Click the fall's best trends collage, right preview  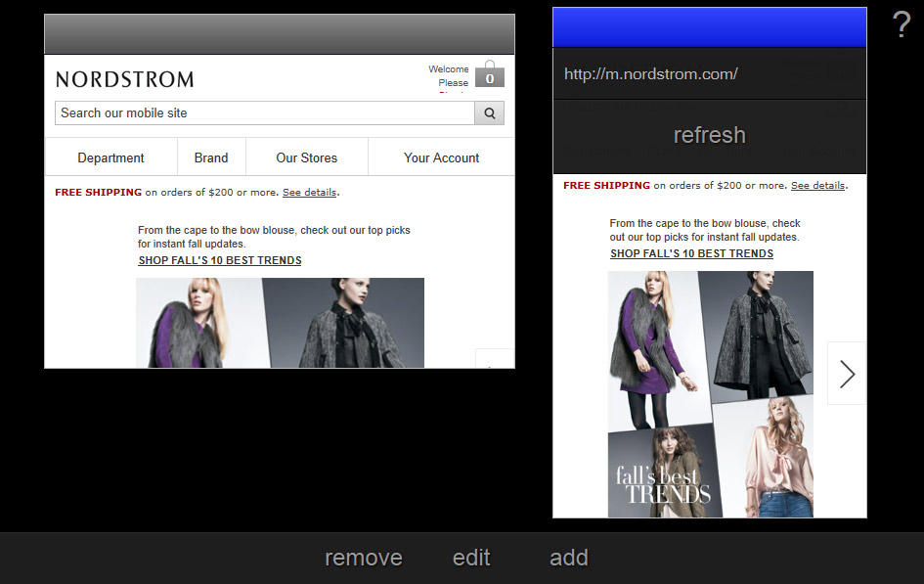[711, 394]
